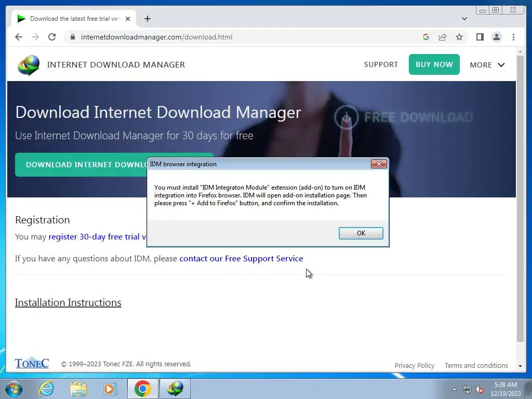Open the Google icon in address bar

pyautogui.click(x=426, y=37)
